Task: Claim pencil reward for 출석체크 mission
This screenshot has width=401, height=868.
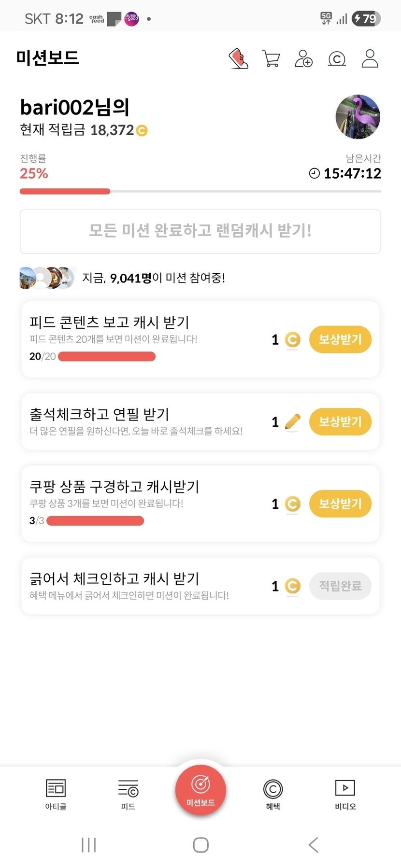Action: coord(340,421)
